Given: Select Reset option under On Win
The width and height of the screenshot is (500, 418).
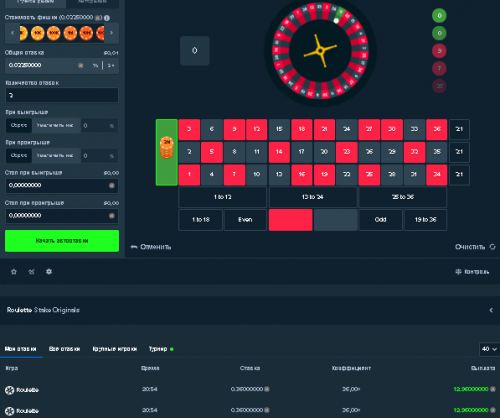Looking at the screenshot, I should [19, 125].
